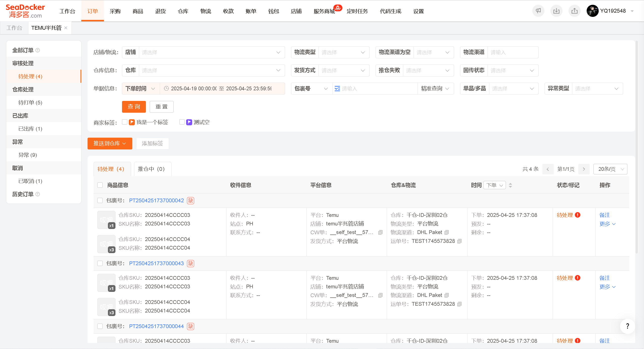This screenshot has width=644, height=349.
Task: Open the 服务商城 top menu
Action: click(324, 11)
